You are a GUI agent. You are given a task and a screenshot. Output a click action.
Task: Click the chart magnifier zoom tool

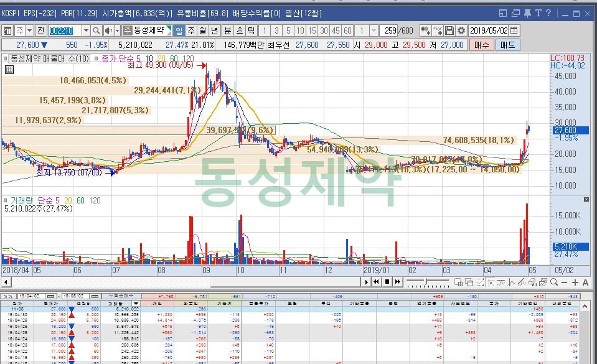point(554,282)
